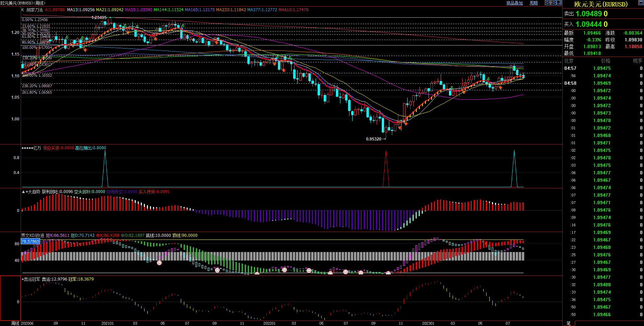Select the 胡家刀法 main indicator label
644x326 pixels.
coord(35,10)
